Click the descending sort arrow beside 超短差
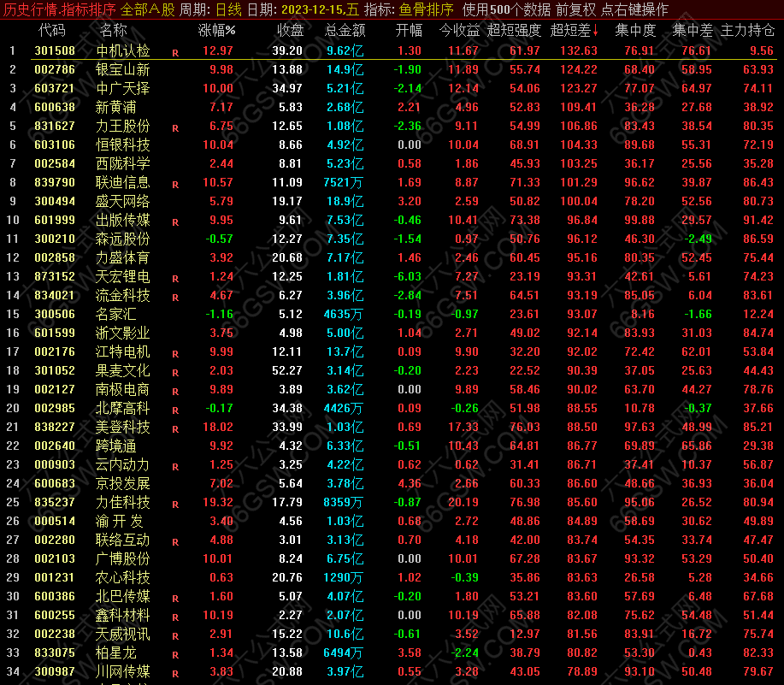Screen dimensions: 784x685 point(595,32)
